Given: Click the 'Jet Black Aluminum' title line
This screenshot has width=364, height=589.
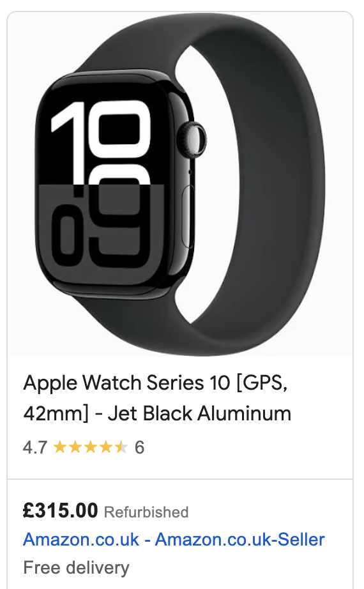Looking at the screenshot, I should 199,413.
